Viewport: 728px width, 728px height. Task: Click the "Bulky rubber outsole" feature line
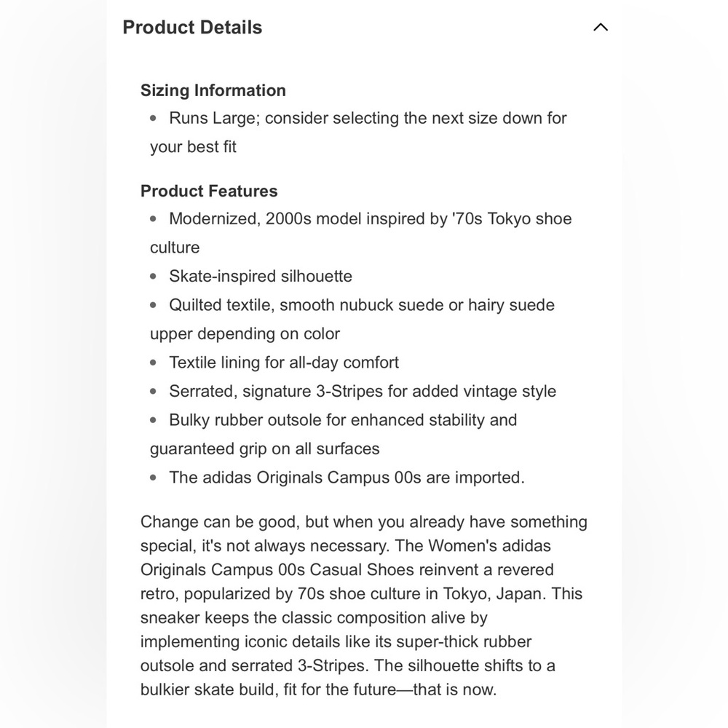pyautogui.click(x=343, y=420)
